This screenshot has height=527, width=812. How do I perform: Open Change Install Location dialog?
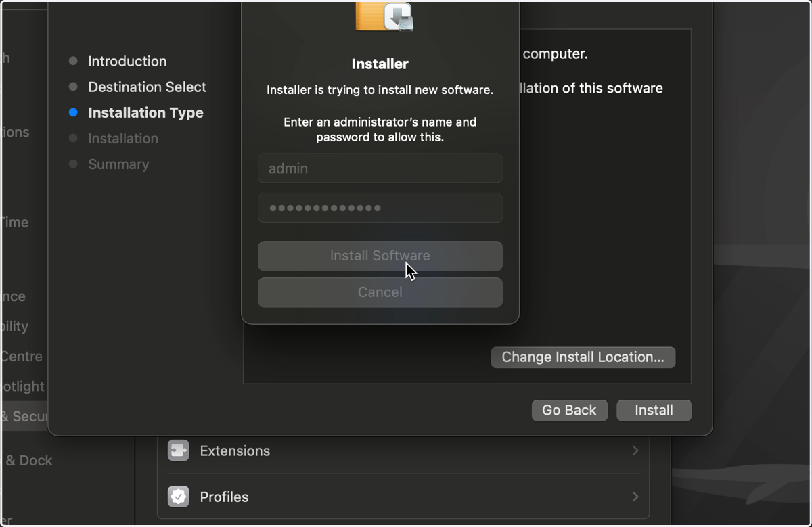(x=583, y=357)
